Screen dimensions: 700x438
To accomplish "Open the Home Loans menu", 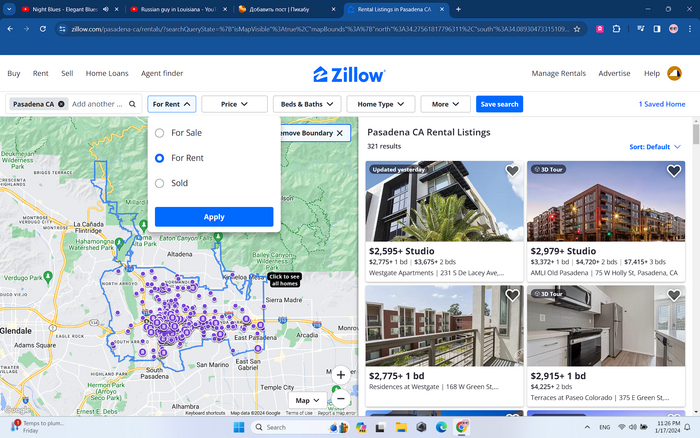I will click(x=107, y=73).
